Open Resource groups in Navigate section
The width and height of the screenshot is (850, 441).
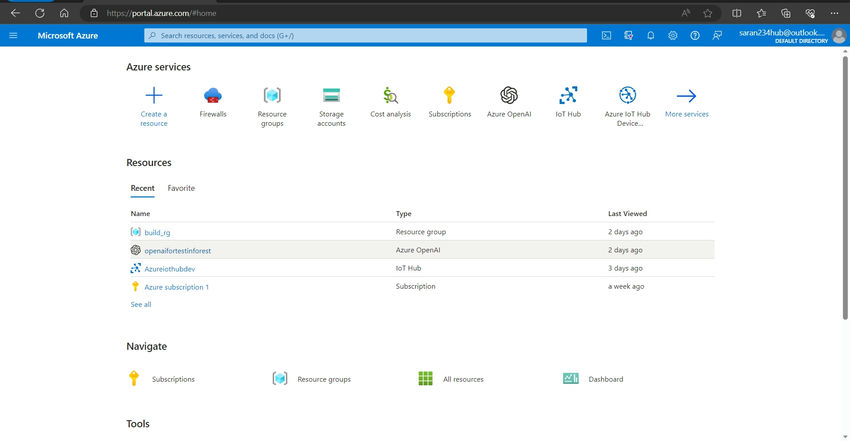tap(324, 379)
